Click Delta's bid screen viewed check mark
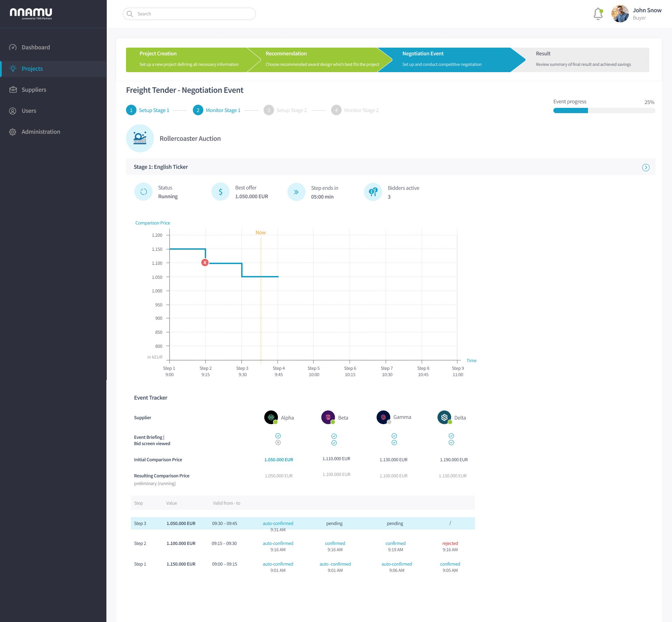 point(451,443)
